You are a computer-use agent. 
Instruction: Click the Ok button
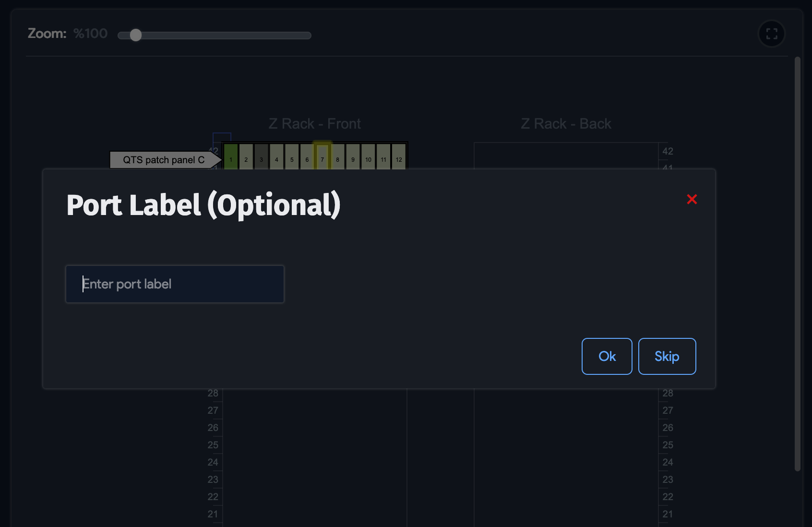[x=607, y=356]
